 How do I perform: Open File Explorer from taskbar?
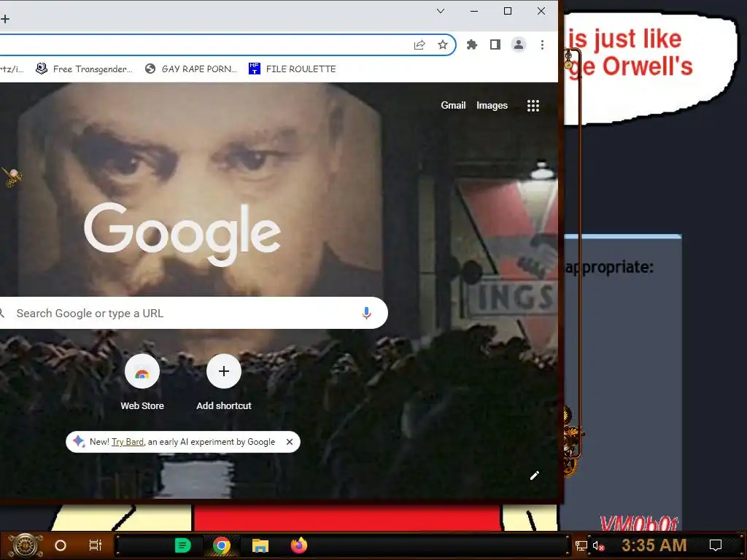point(260,545)
